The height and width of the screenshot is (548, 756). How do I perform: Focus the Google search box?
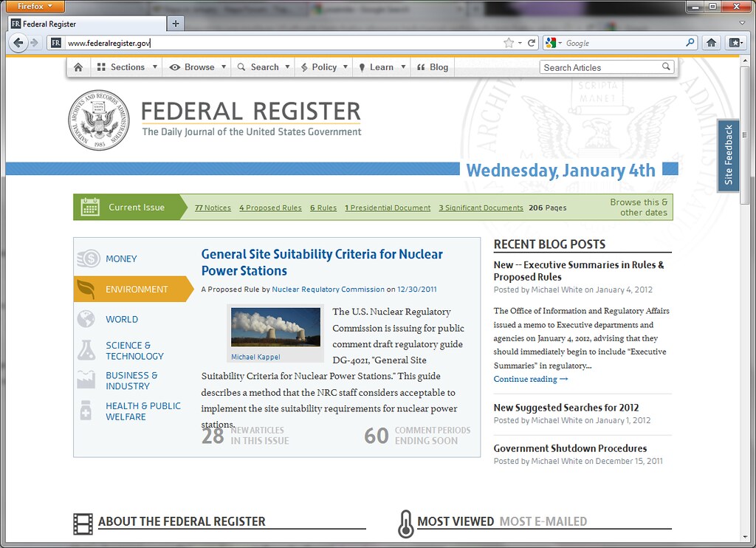(x=624, y=43)
